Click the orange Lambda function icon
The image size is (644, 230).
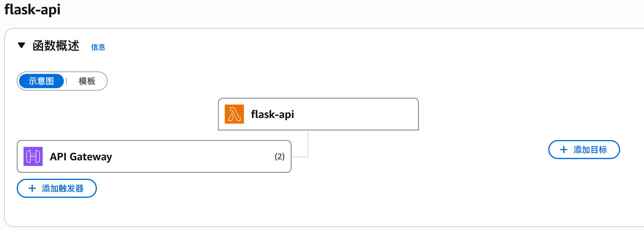[234, 114]
